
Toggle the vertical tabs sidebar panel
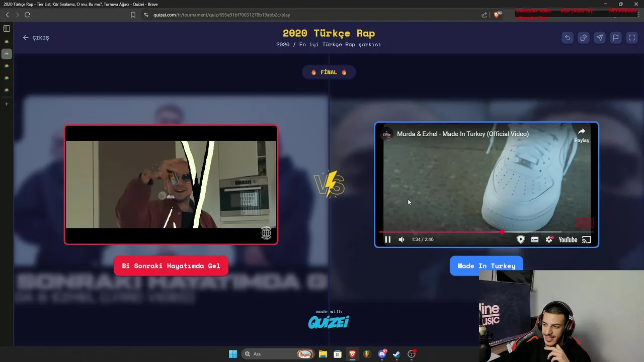[x=7, y=29]
